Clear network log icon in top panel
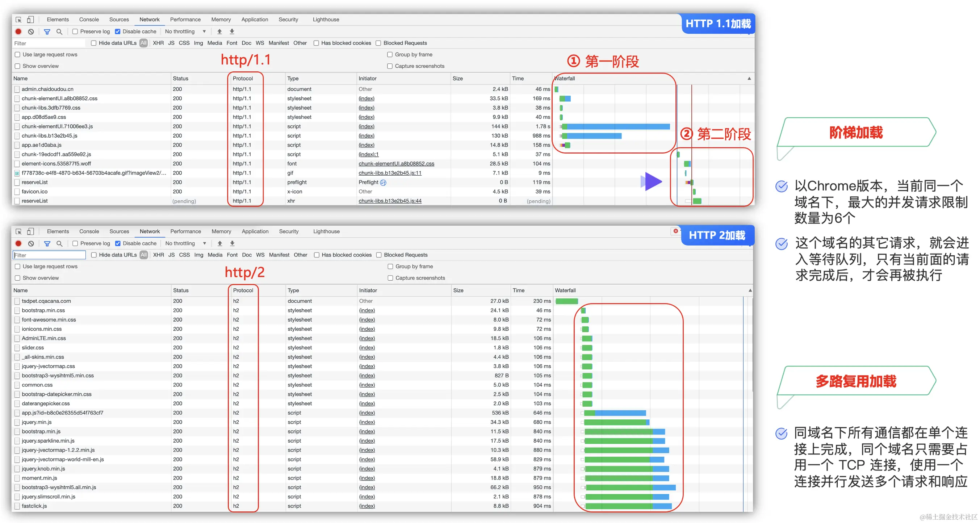The image size is (980, 523). pyautogui.click(x=31, y=32)
